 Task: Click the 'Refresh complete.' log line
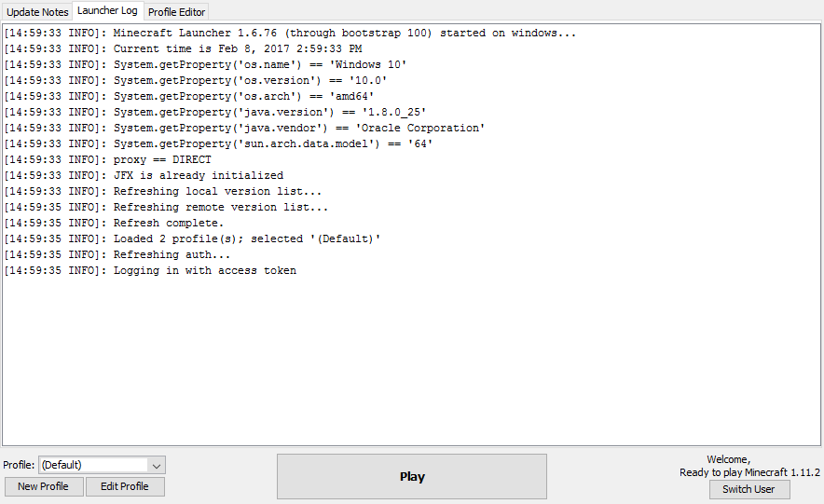[114, 223]
